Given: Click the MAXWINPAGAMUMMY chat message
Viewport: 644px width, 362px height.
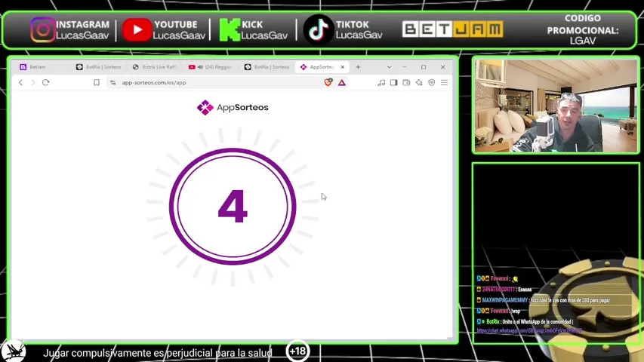Looking at the screenshot, I should click(544, 300).
